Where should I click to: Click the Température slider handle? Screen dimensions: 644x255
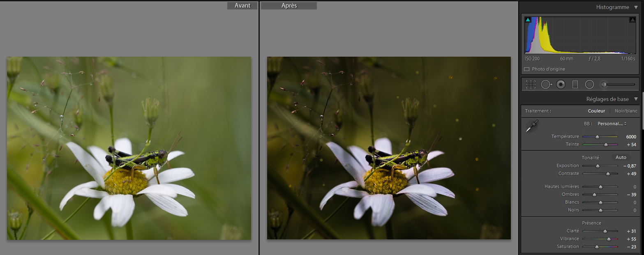(x=597, y=137)
